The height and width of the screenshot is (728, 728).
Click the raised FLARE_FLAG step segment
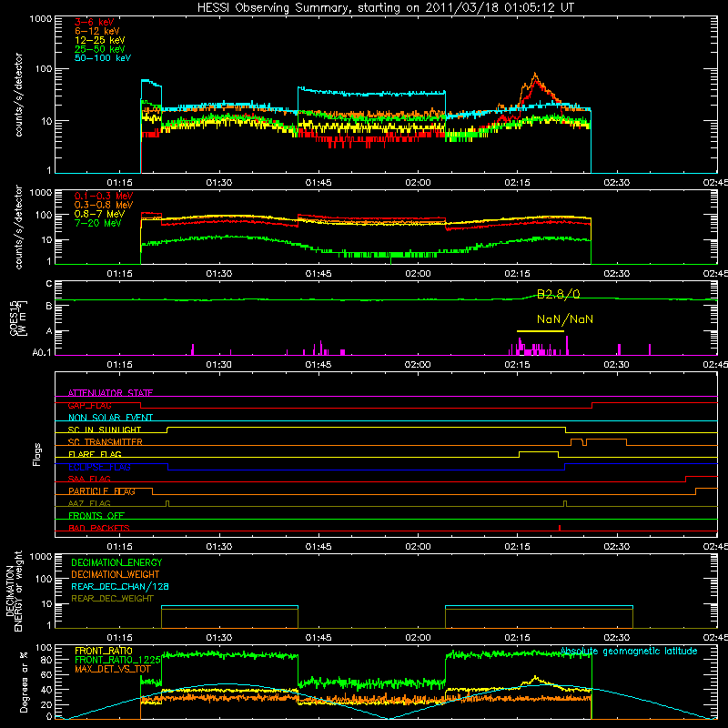539,451
